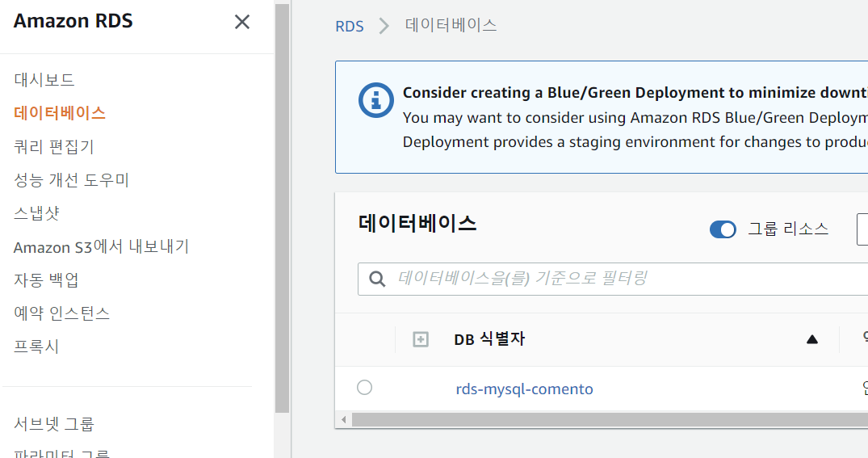Open 서브넷 그룹 in the sidebar
The image size is (868, 458).
(54, 423)
